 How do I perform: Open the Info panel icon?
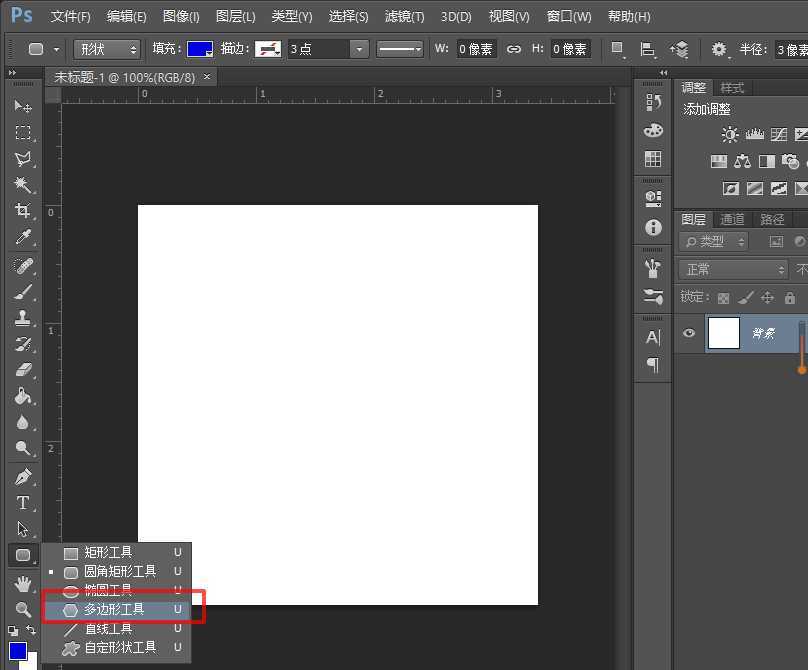(653, 228)
